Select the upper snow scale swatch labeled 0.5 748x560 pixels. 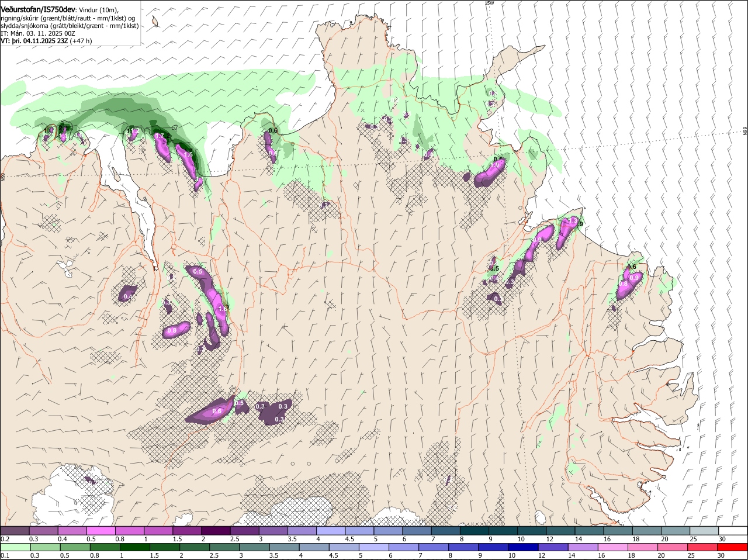101,531
